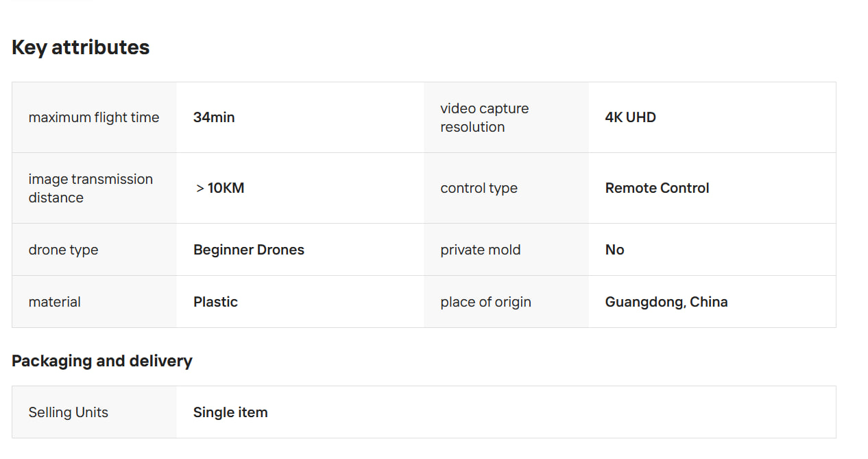Image resolution: width=868 pixels, height=459 pixels.
Task: Select the "private mold" label
Action: tap(480, 250)
